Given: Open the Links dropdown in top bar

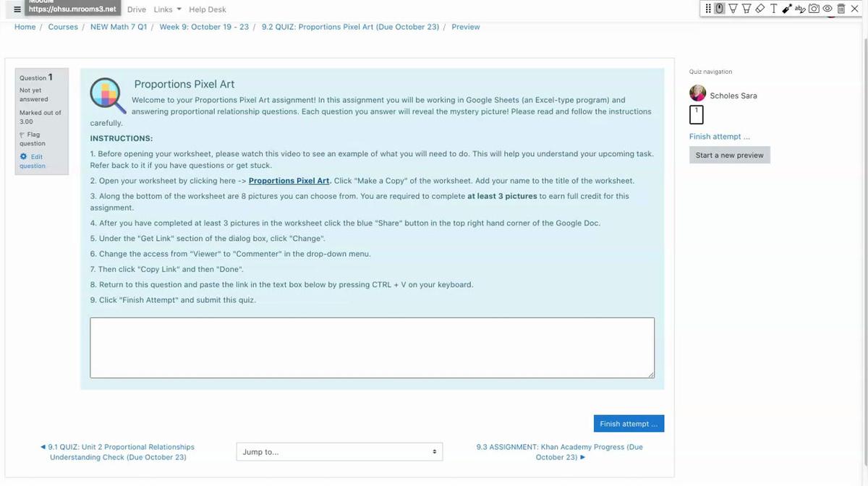Looking at the screenshot, I should click(x=167, y=9).
